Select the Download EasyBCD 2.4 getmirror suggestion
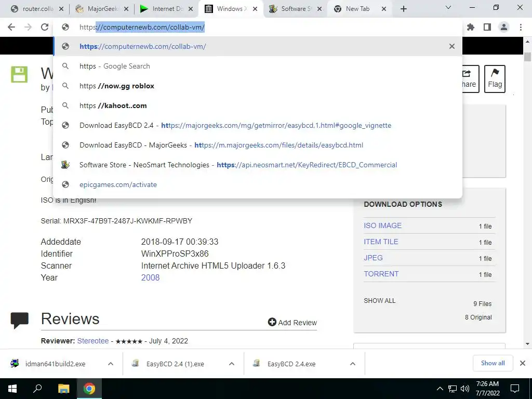Viewport: 532px width, 399px height. [258, 125]
